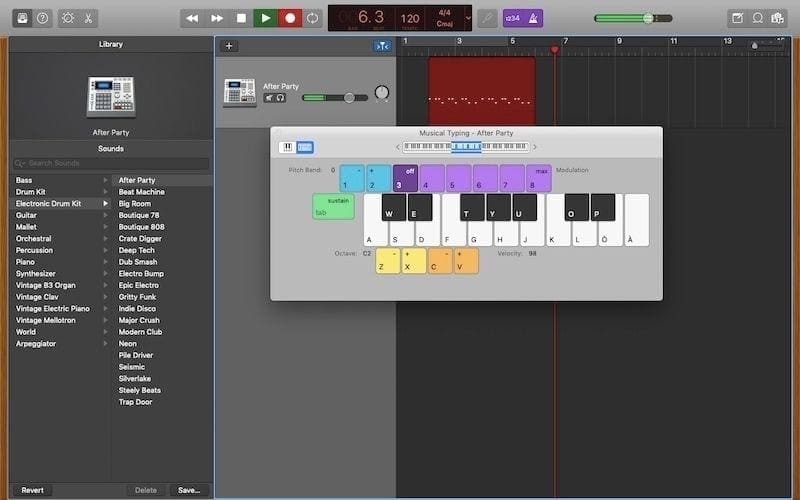The width and height of the screenshot is (800, 500).
Task: Stop playback
Action: [241, 18]
